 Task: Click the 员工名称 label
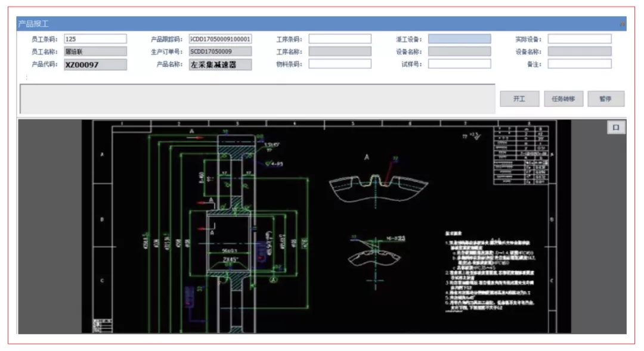click(x=44, y=52)
